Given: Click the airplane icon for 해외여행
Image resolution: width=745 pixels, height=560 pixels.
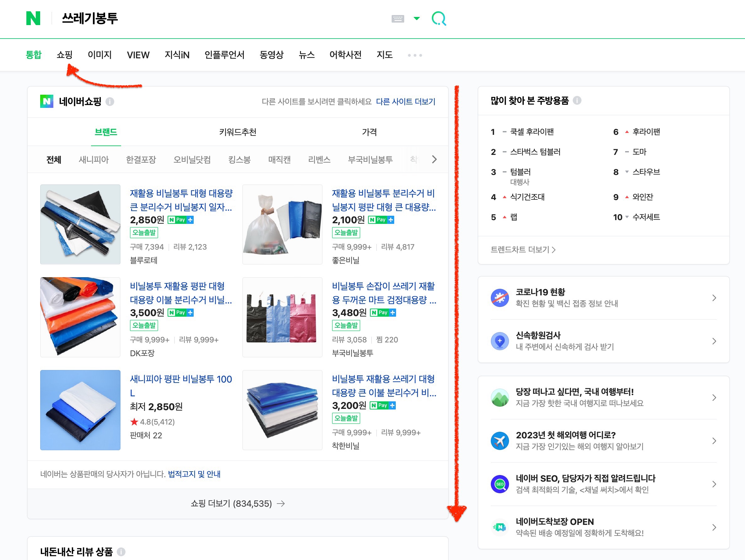Looking at the screenshot, I should coord(500,441).
